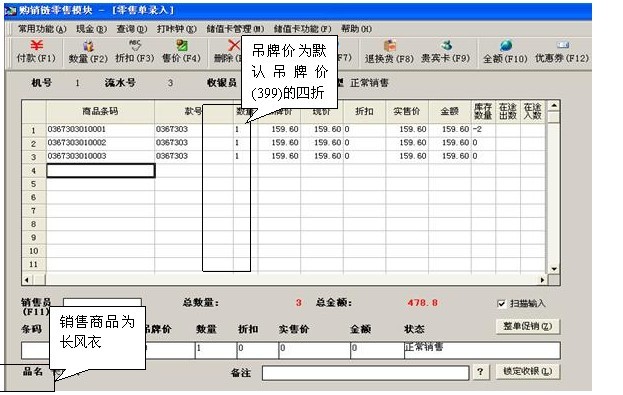Viewport: 623px width, 395px height.
Task: Click the table's horizontal scrollbar right arrow
Action: (x=542, y=280)
